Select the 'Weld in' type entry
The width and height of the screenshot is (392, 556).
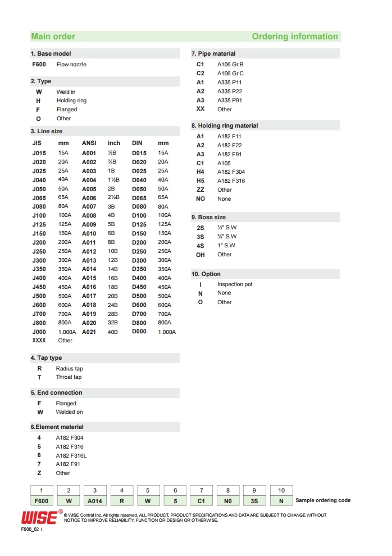(66, 92)
